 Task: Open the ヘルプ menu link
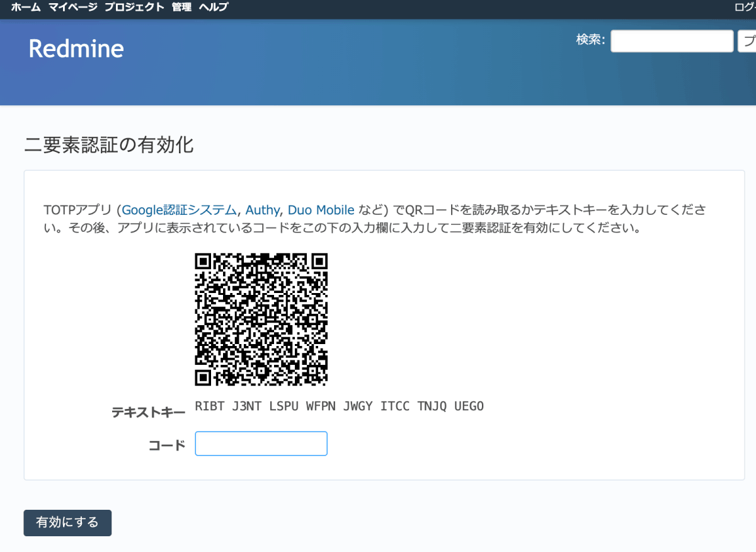point(214,8)
